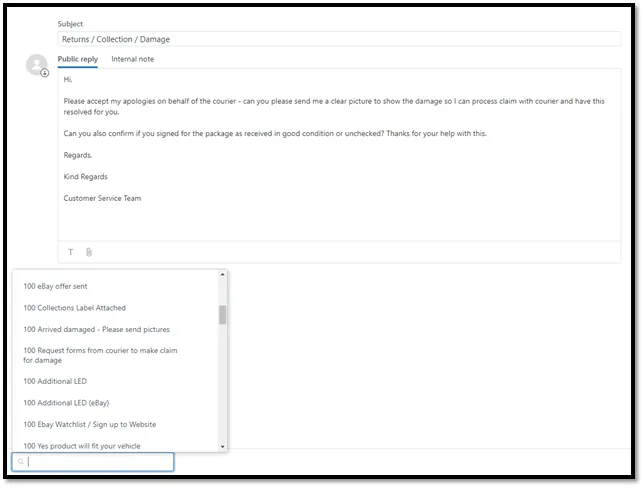This screenshot has height=488, width=644.
Task: Click the 'Kind Regards' line in reply
Action: (x=85, y=177)
